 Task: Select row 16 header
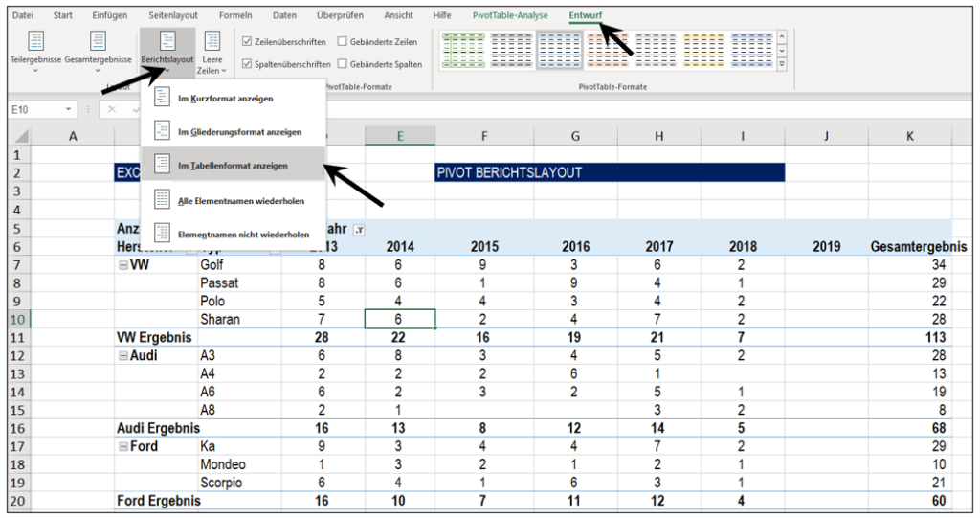(x=18, y=429)
